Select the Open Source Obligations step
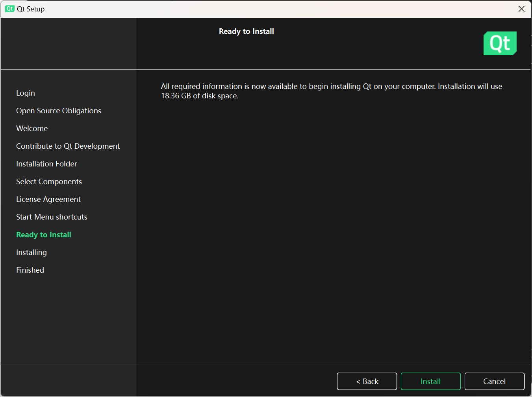 click(x=59, y=111)
